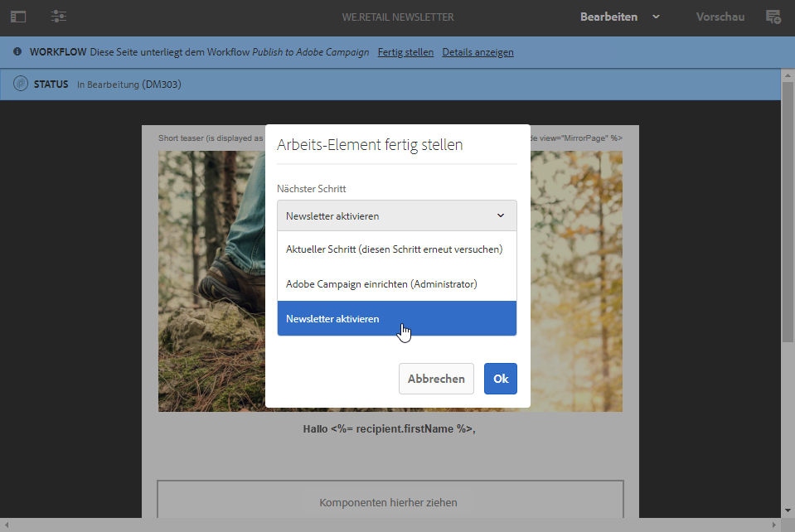Click the scroll up arrow
The height and width of the screenshot is (532, 795).
click(788, 75)
